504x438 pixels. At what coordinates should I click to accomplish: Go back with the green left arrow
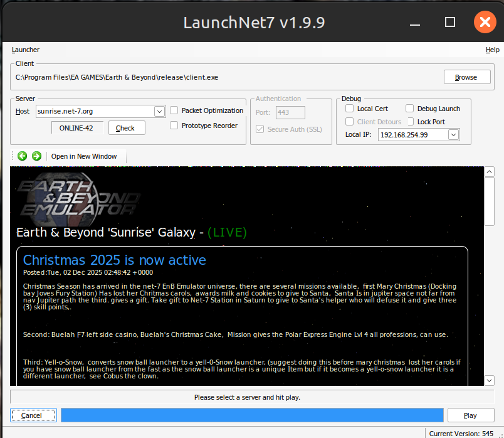(22, 156)
